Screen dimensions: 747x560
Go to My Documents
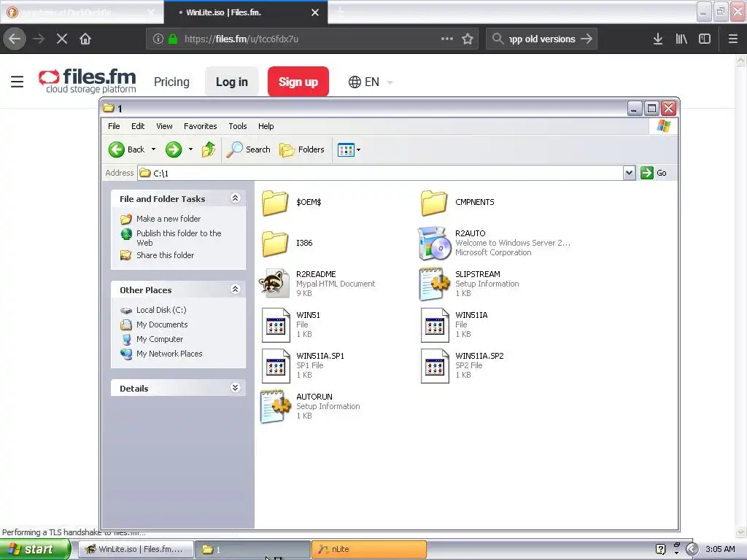tap(162, 324)
